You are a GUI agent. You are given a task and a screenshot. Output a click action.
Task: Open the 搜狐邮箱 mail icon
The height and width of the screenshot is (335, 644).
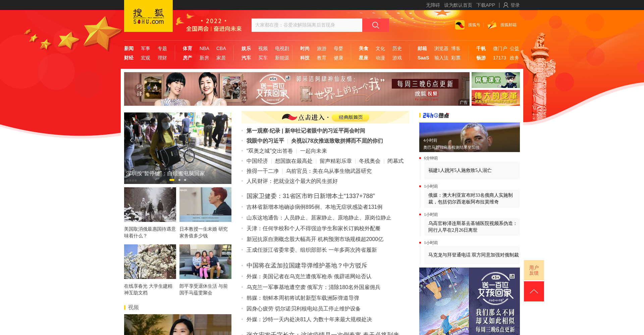[492, 25]
